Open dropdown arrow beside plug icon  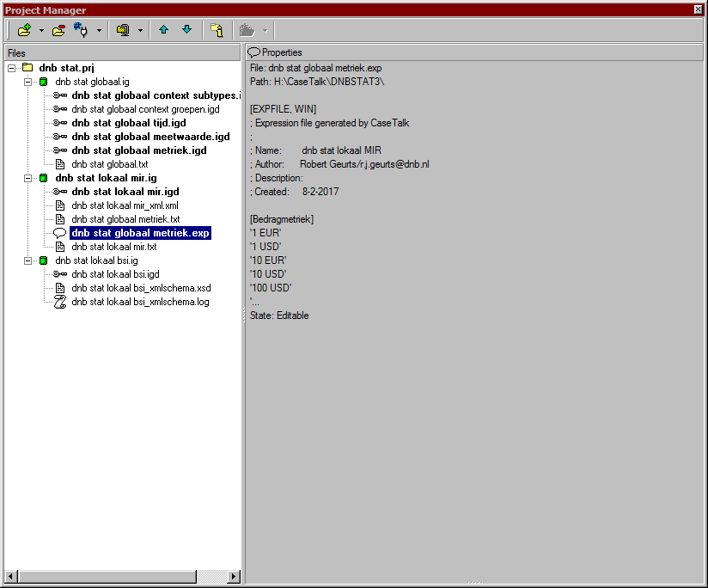(x=99, y=31)
